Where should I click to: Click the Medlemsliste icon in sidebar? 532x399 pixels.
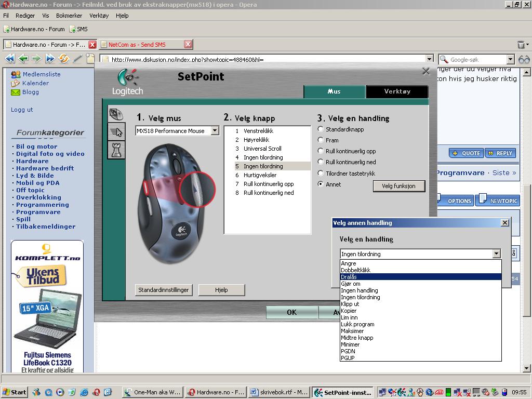[x=16, y=74]
